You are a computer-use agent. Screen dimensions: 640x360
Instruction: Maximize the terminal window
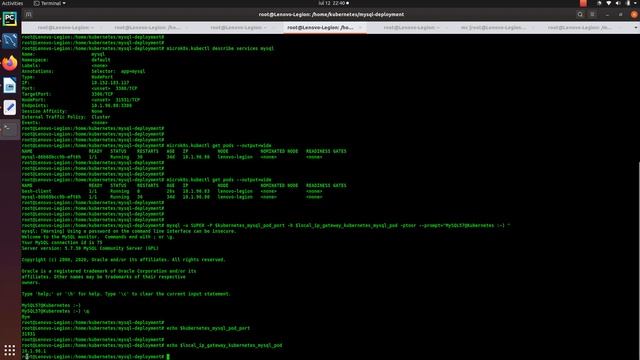pyautogui.click(x=620, y=14)
